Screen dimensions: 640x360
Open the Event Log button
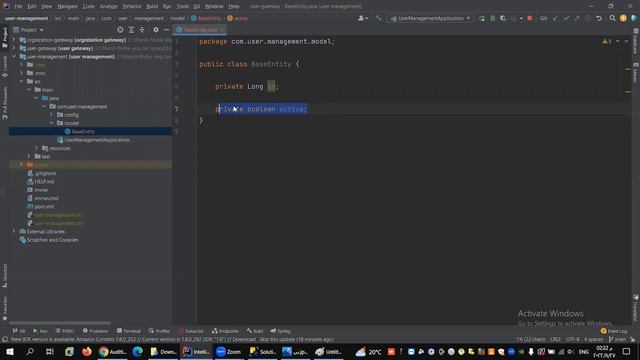click(x=614, y=331)
